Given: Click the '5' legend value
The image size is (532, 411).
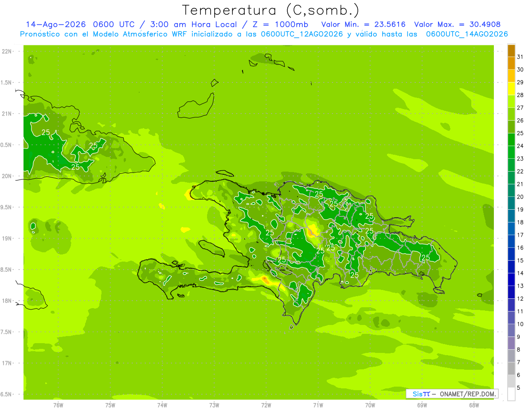Looking at the screenshot, I should (x=519, y=388).
